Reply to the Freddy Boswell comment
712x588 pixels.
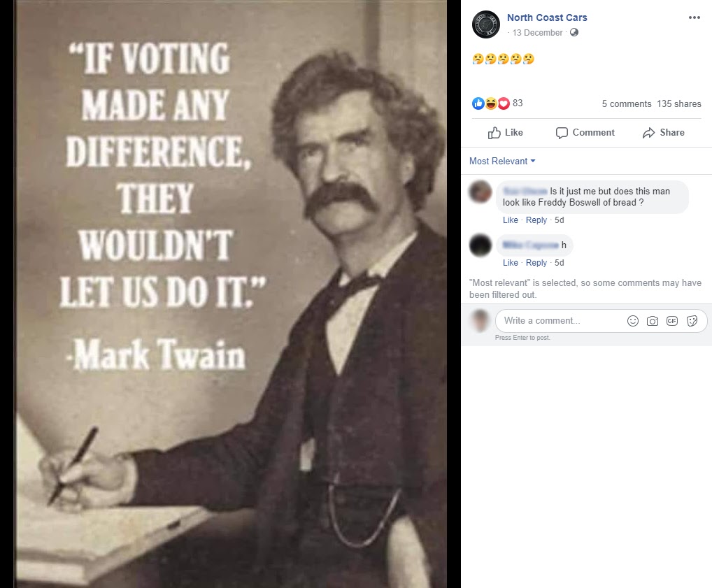pos(536,220)
